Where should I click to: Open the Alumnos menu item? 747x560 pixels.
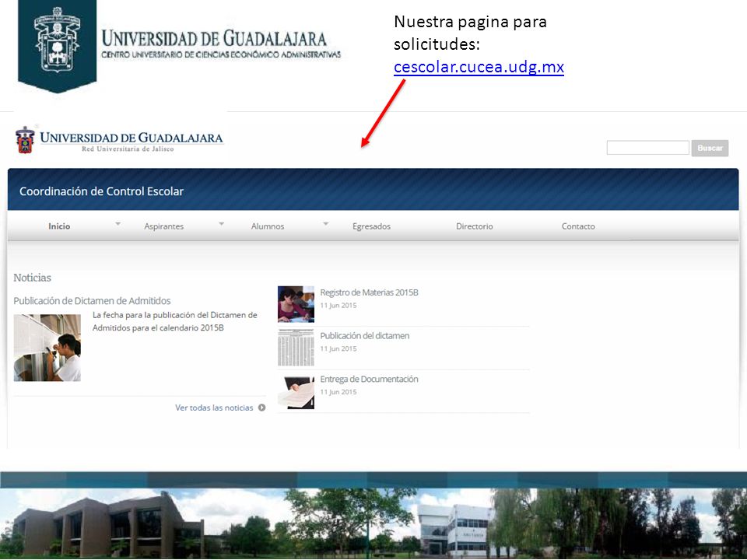[268, 226]
